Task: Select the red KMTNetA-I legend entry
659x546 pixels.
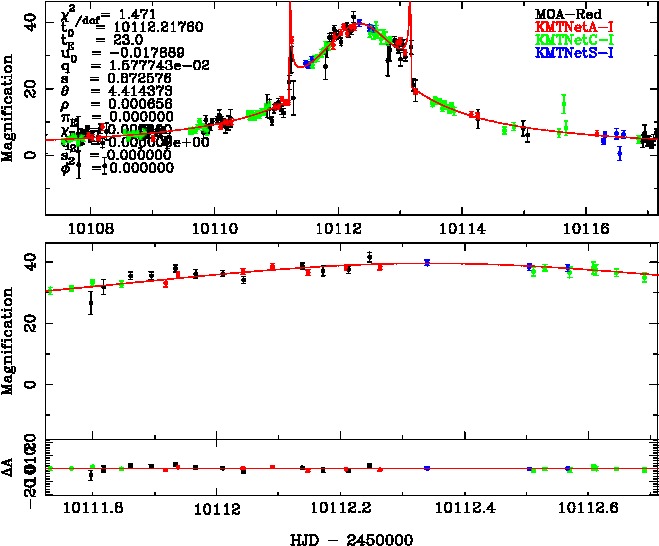Action: click(574, 24)
